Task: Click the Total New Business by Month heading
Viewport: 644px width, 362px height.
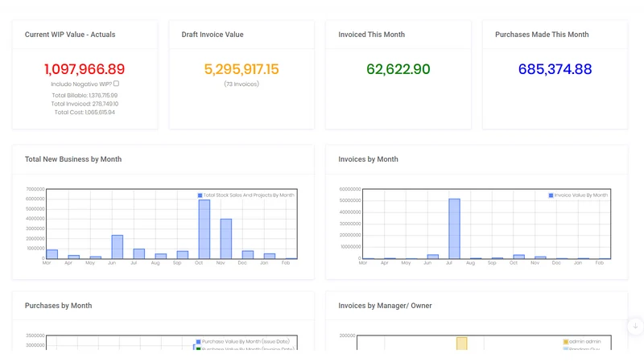Action: click(73, 159)
